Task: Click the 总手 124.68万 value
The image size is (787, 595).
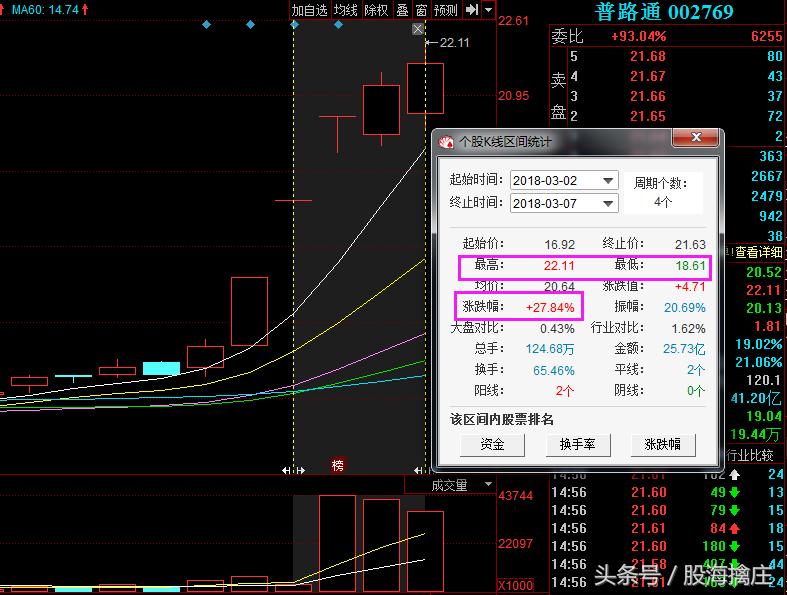Action: (550, 349)
